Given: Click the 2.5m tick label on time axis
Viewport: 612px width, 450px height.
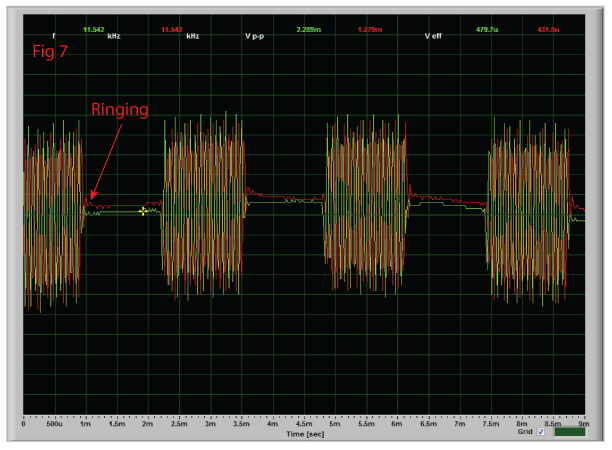Looking at the screenshot, I should [x=179, y=424].
